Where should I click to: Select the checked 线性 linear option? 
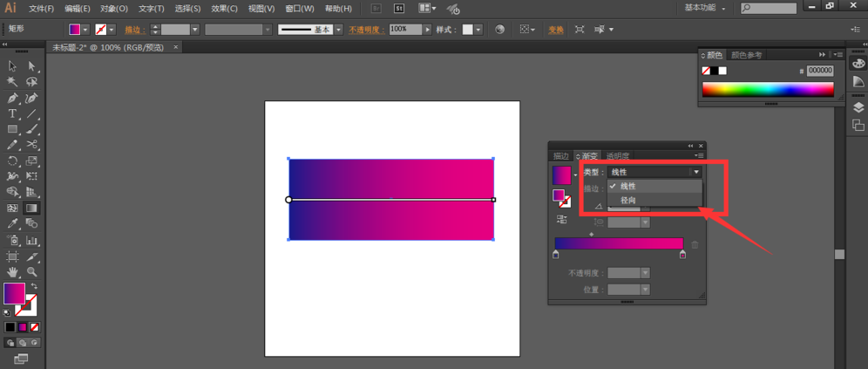[x=628, y=187]
